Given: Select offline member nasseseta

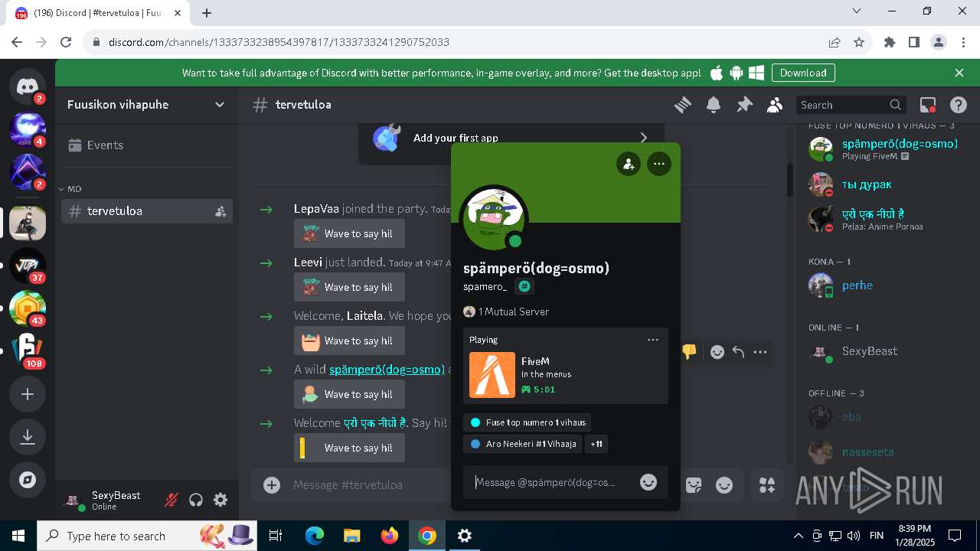Looking at the screenshot, I should [882, 452].
